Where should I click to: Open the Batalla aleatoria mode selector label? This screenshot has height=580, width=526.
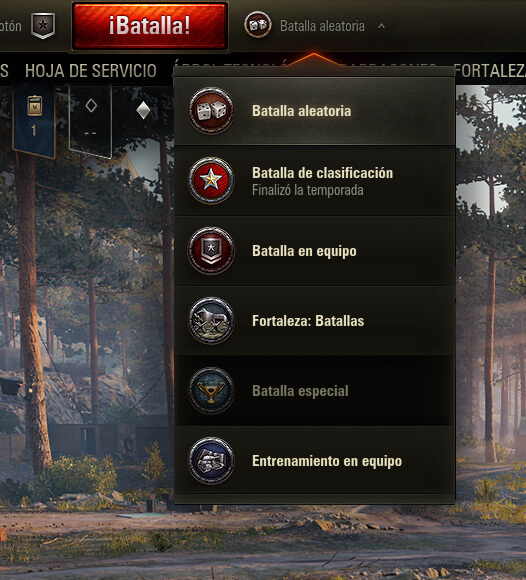pos(322,26)
